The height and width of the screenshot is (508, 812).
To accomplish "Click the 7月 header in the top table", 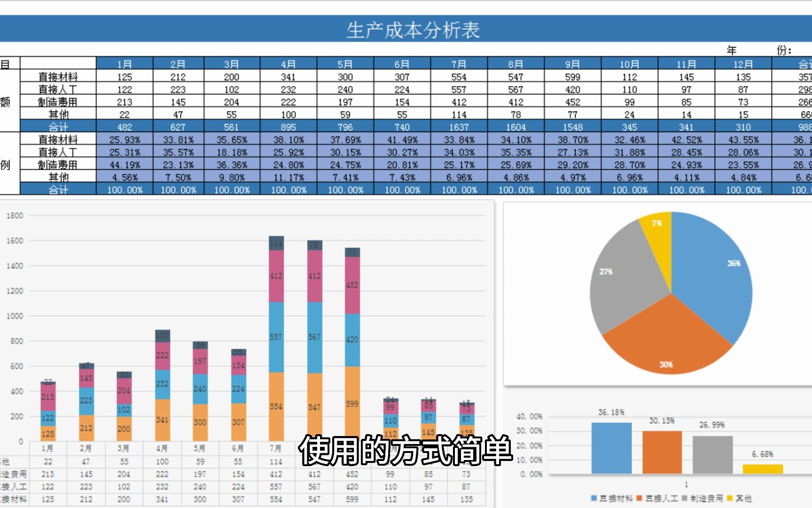I will tap(459, 64).
